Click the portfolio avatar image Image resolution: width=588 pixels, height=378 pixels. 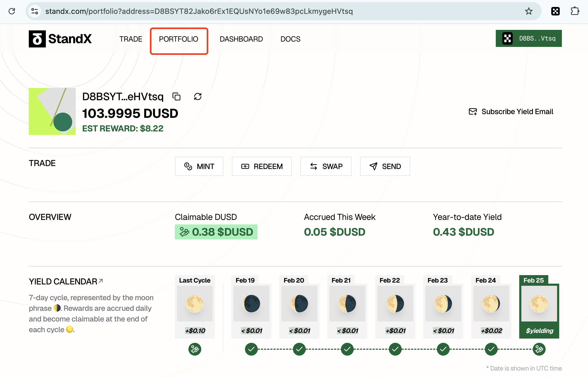click(x=52, y=111)
